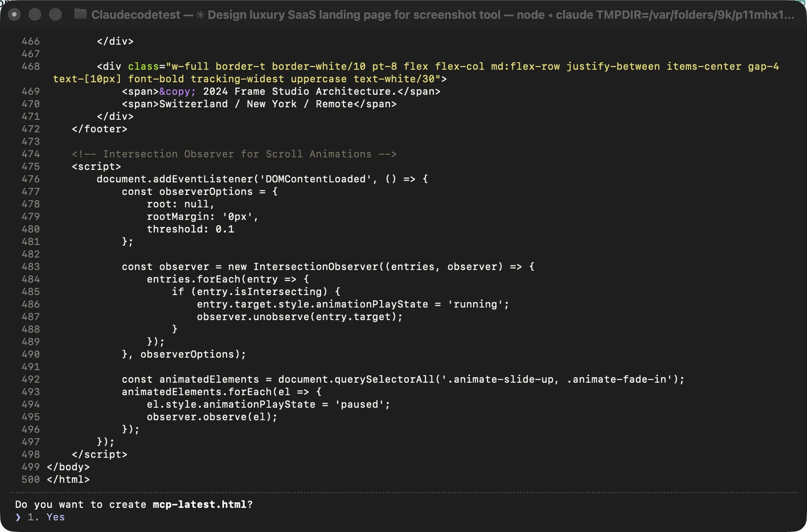The image size is (807, 532).
Task: Click 'root: null,' on line 478
Action: click(180, 204)
